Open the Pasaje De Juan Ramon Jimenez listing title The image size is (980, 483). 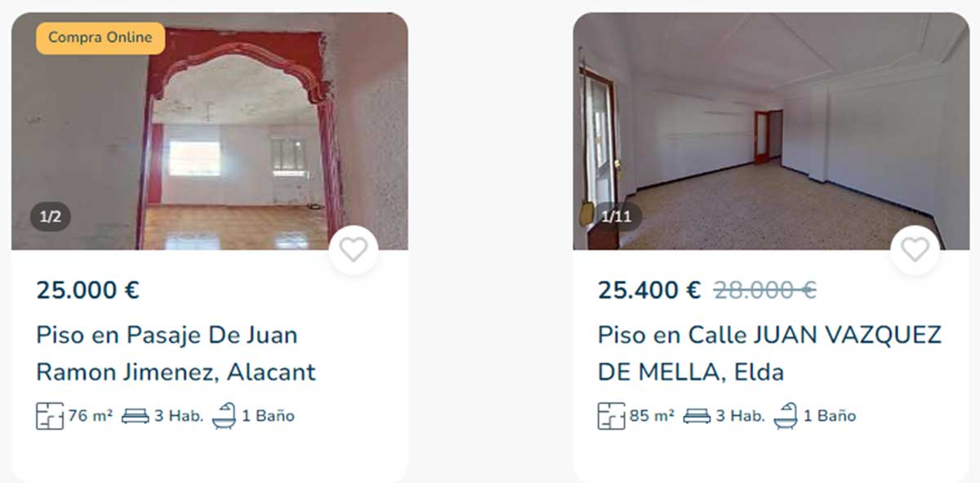[x=176, y=353]
